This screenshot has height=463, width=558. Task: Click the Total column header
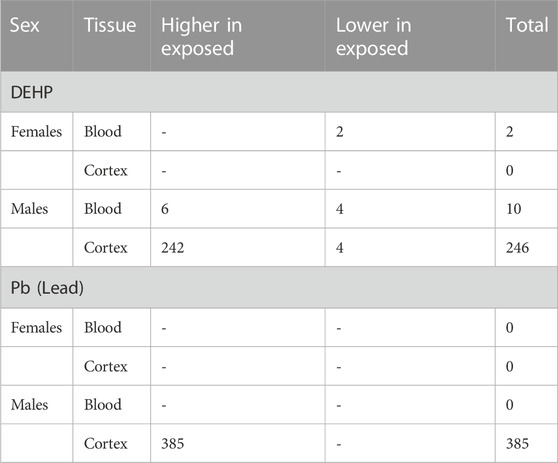point(526,36)
